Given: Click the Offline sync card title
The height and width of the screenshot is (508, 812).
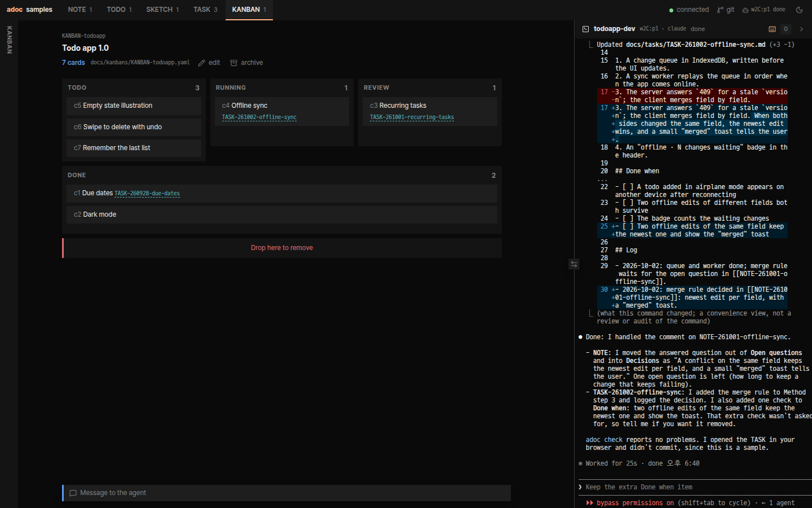Looking at the screenshot, I should pos(249,106).
